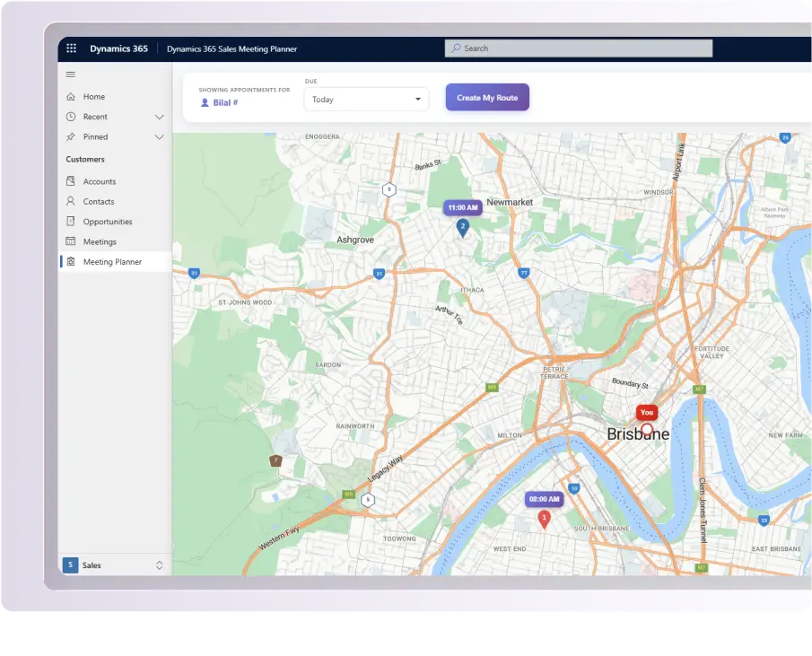Click the Contacts person icon

(71, 201)
